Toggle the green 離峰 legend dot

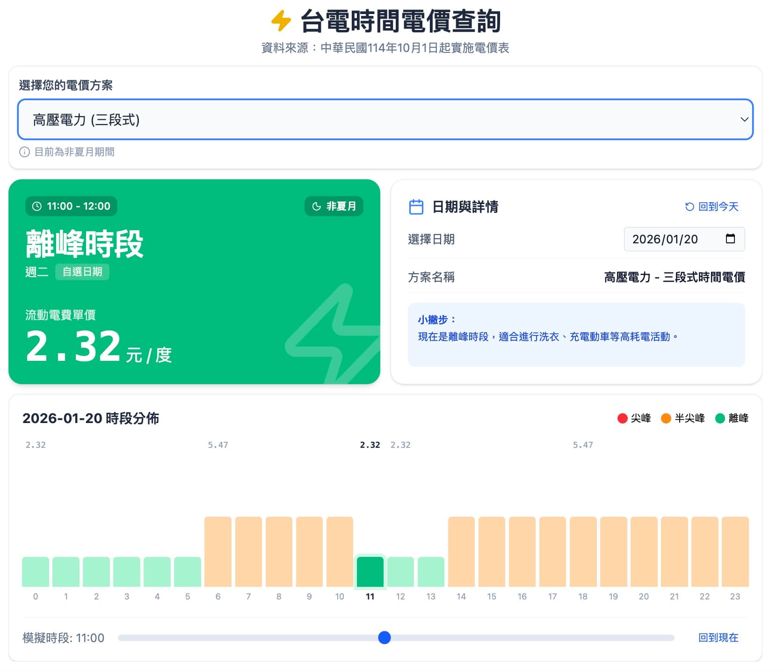(720, 418)
